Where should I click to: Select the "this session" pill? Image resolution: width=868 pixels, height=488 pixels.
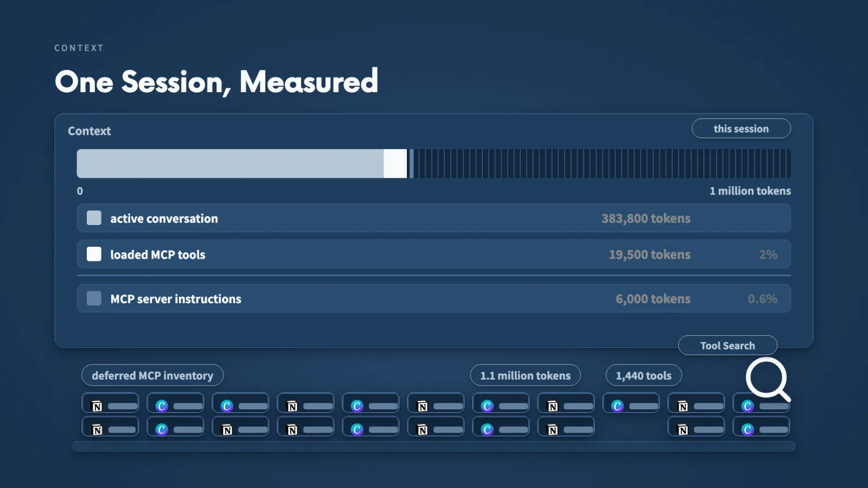click(x=741, y=129)
